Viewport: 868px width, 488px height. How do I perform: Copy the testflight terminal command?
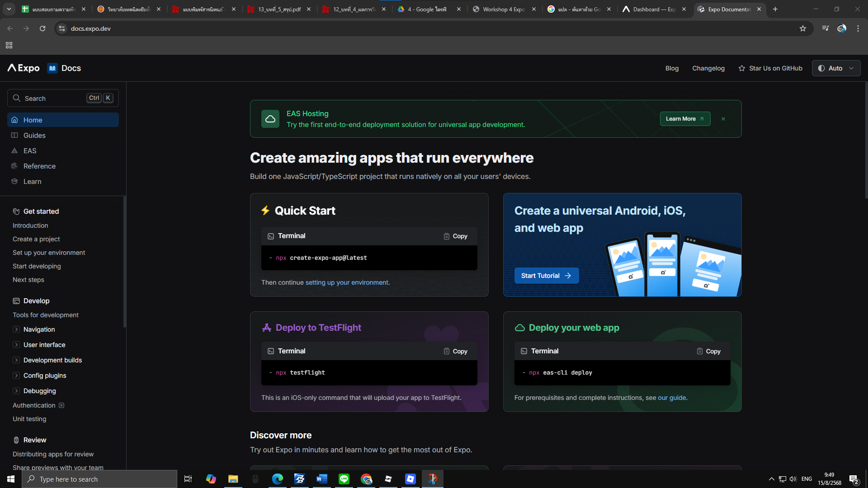pos(456,352)
